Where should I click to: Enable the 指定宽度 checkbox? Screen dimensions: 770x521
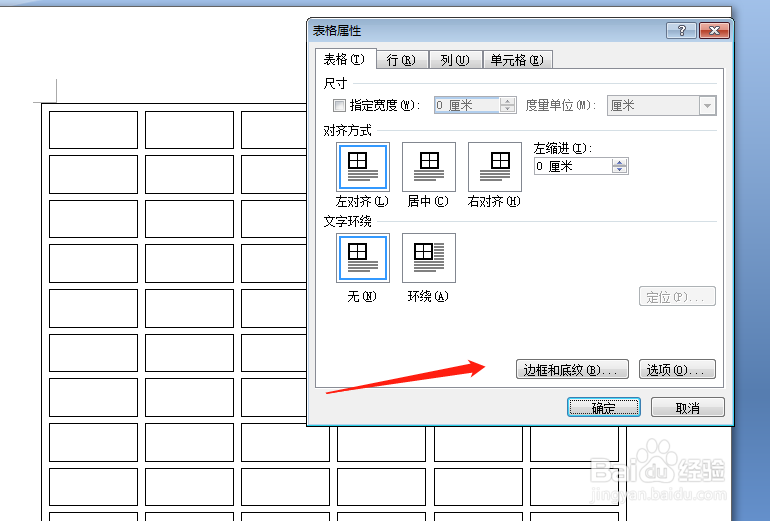[x=339, y=105]
